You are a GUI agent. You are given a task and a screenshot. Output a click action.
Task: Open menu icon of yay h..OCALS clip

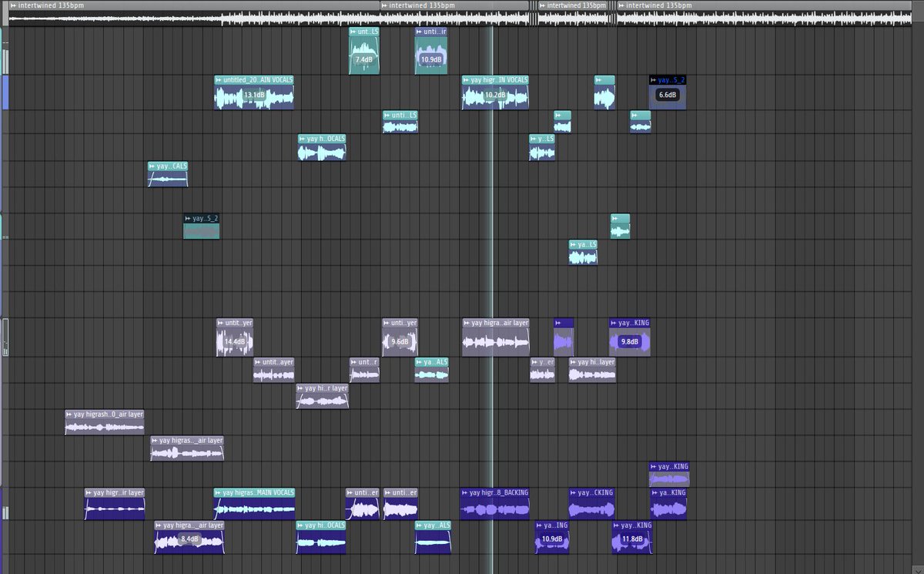pos(303,139)
